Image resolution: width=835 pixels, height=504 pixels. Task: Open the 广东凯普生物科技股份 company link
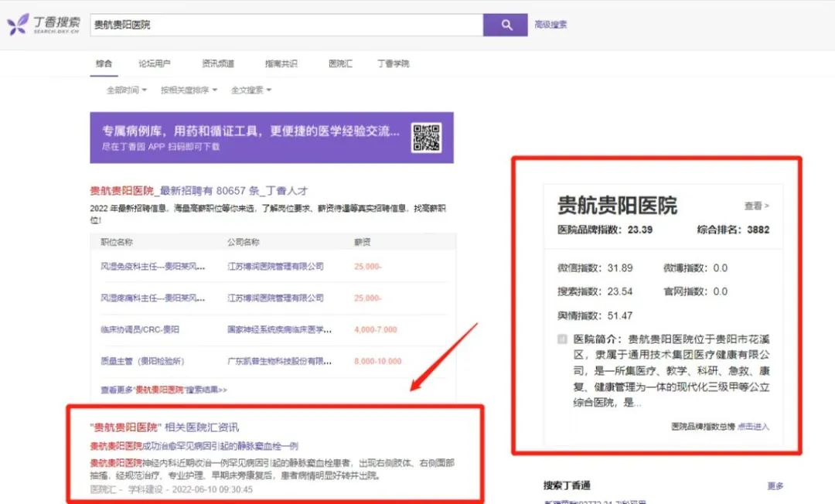280,361
